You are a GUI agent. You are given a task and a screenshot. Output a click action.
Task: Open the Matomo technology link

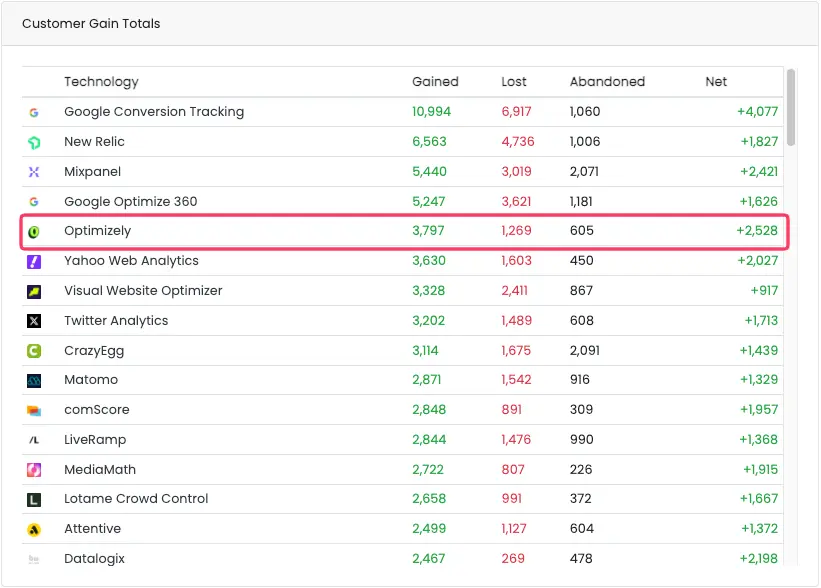91,379
